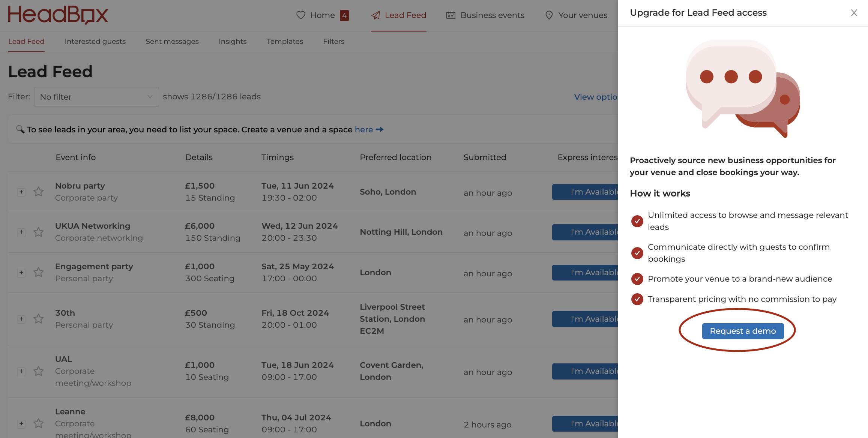Expand the 30th party row

pyautogui.click(x=21, y=319)
